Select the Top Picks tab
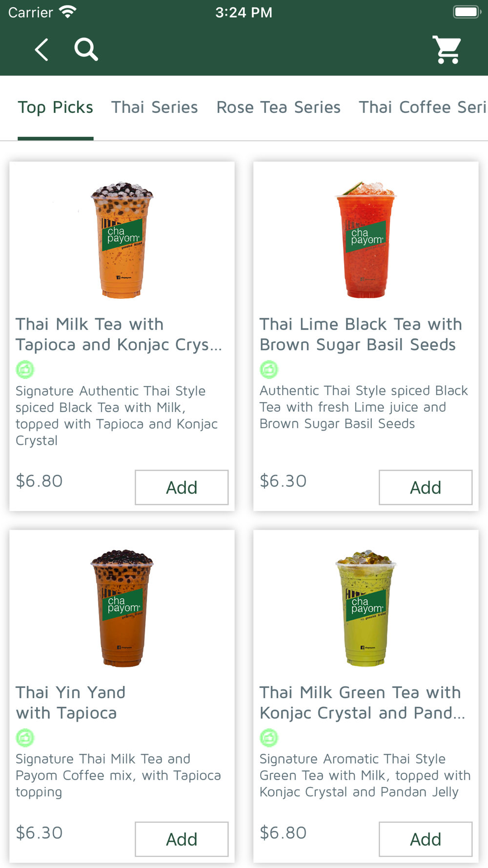 56,107
